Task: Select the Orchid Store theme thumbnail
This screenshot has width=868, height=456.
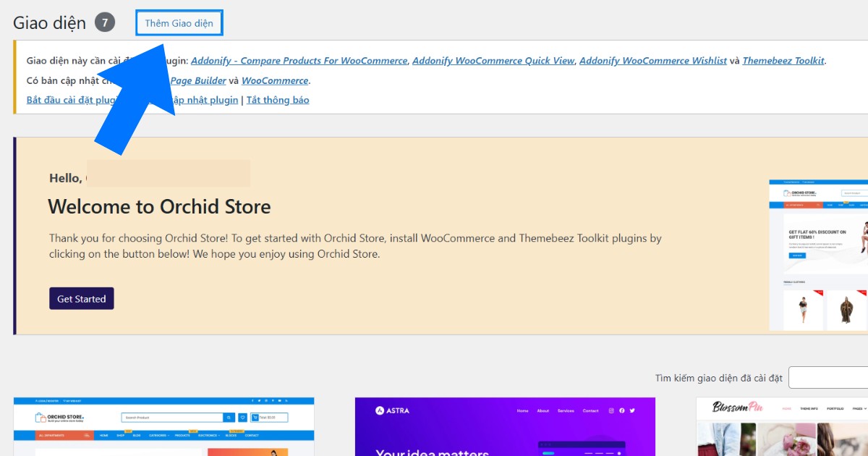Action: [x=164, y=427]
